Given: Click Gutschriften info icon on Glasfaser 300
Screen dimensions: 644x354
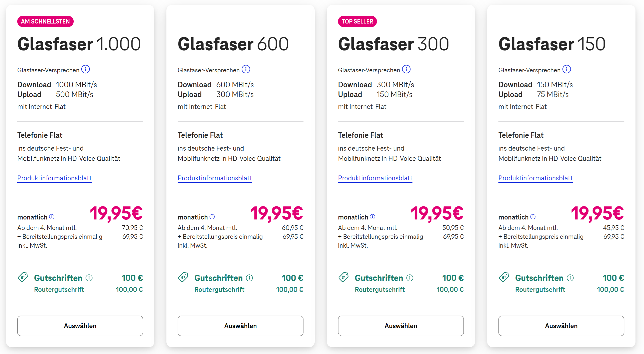Looking at the screenshot, I should (x=410, y=278).
